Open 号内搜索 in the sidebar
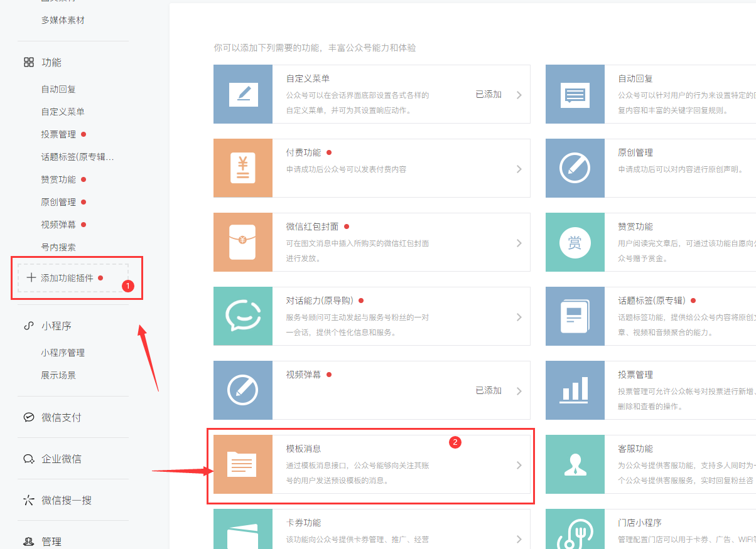The image size is (756, 549). pos(58,247)
